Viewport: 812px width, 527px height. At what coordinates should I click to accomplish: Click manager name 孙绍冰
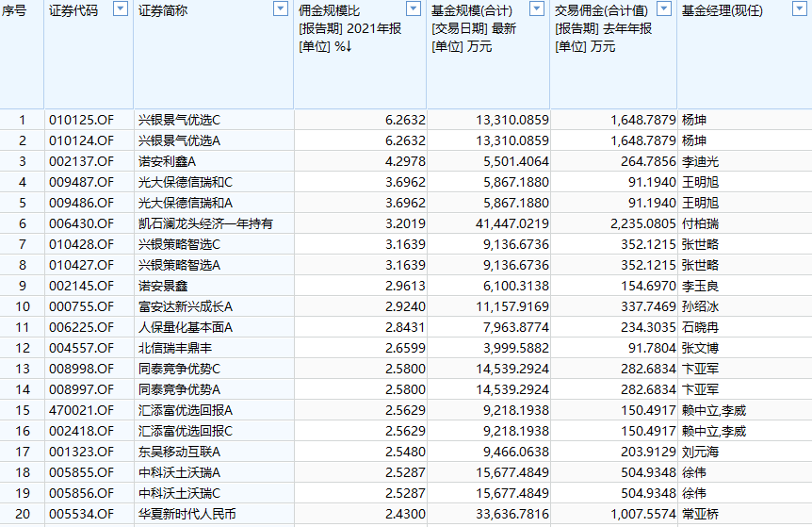(700, 306)
